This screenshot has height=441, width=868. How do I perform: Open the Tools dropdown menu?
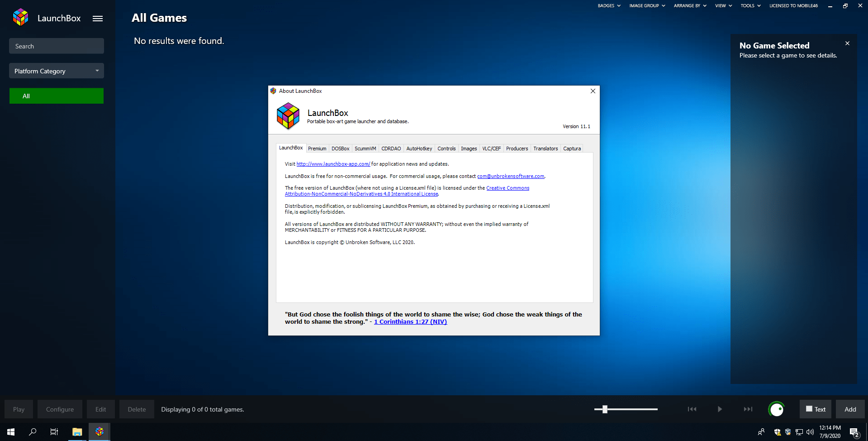tap(750, 6)
